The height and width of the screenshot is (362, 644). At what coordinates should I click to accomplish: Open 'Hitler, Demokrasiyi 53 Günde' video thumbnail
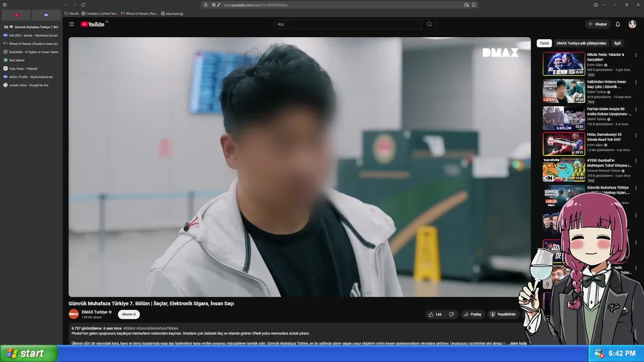(x=563, y=144)
